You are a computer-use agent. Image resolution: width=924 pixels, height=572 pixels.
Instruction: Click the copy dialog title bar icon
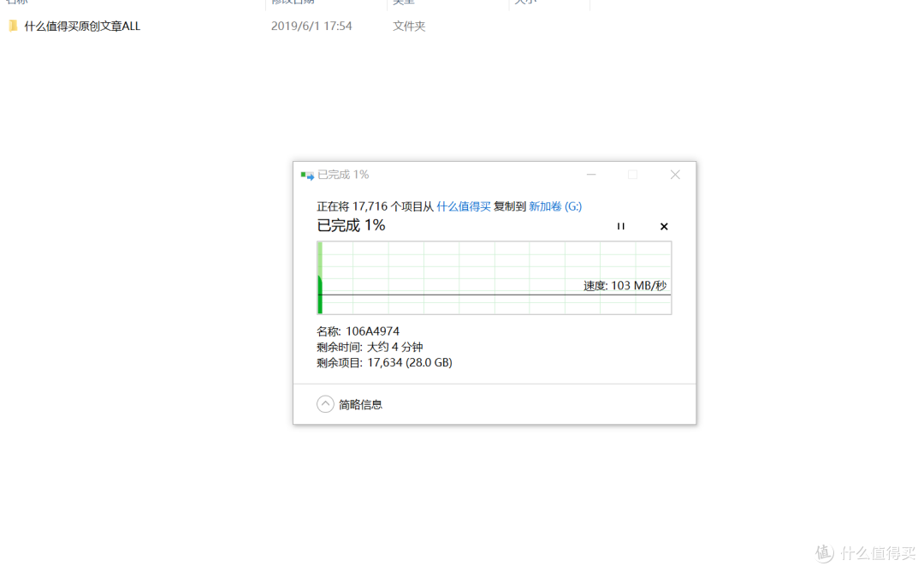coord(307,176)
